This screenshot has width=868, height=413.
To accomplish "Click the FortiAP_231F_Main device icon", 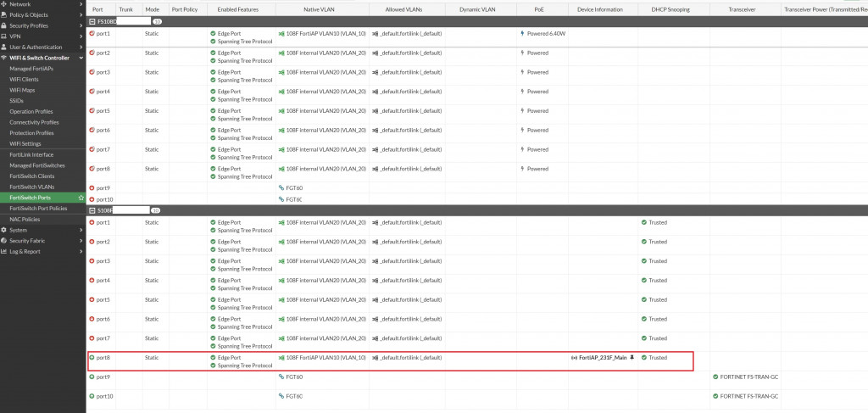I will tap(574, 358).
